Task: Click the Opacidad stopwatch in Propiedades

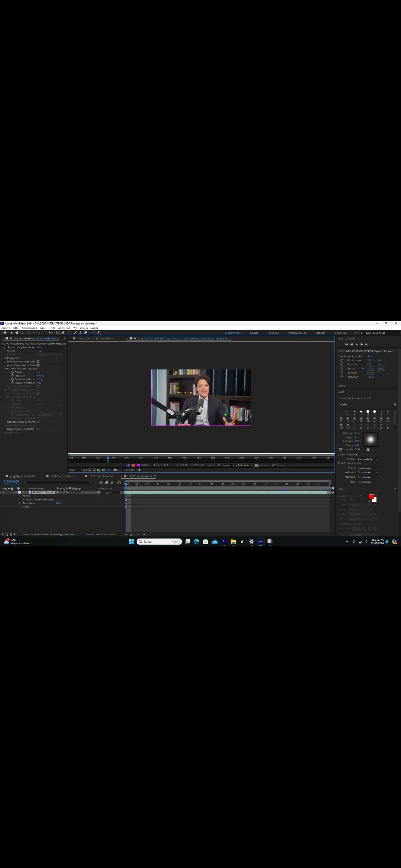Action: (x=342, y=377)
